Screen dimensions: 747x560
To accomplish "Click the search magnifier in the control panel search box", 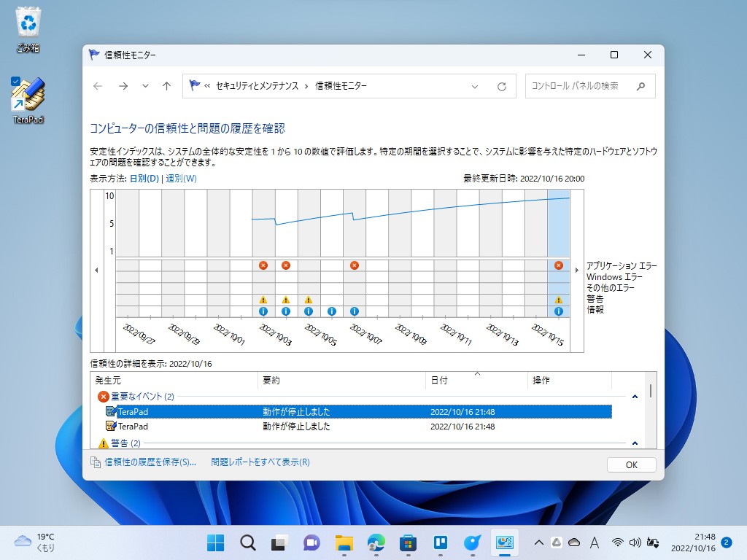I will [x=641, y=86].
